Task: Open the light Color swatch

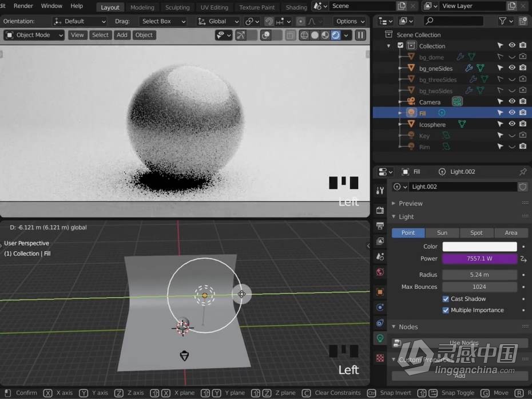Action: pos(479,247)
